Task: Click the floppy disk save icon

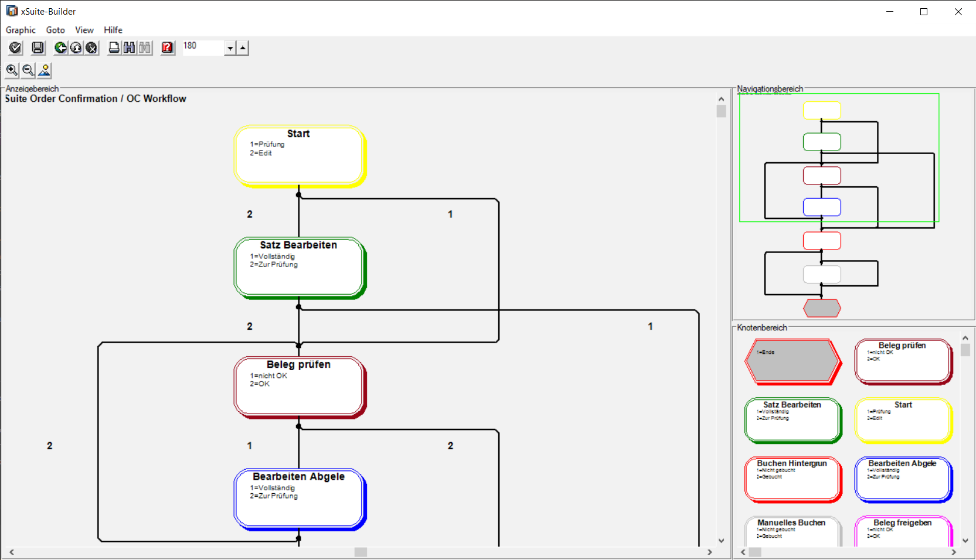Action: point(38,48)
